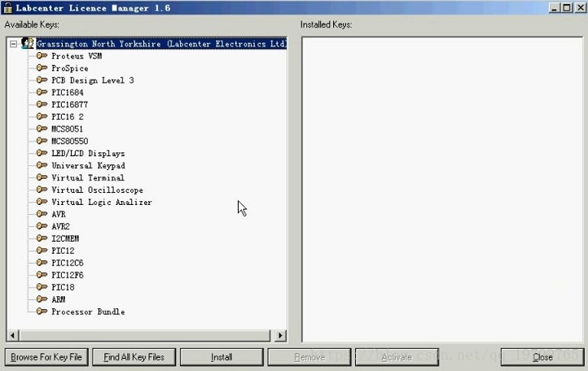The height and width of the screenshot is (371, 588).
Task: Click the padlock icon in the title bar
Action: pos(7,7)
